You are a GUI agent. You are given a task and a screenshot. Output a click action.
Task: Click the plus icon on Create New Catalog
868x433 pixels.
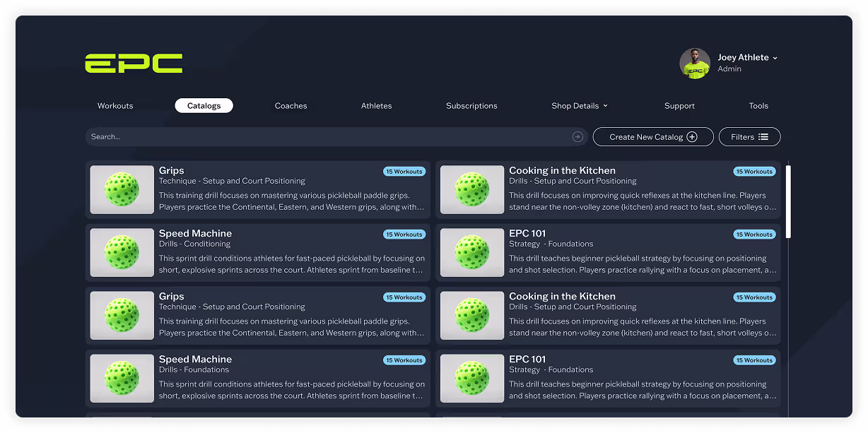[x=691, y=137]
